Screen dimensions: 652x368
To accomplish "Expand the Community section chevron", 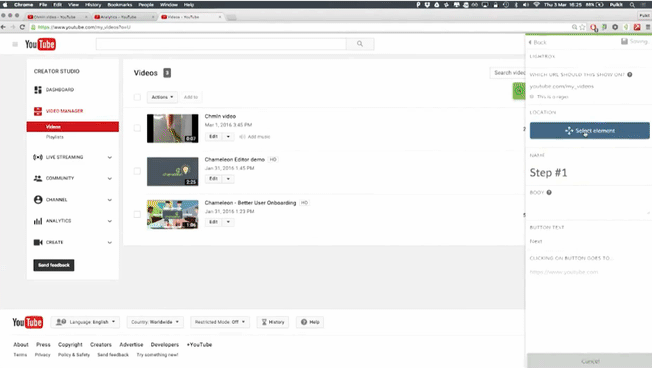I will [x=110, y=178].
